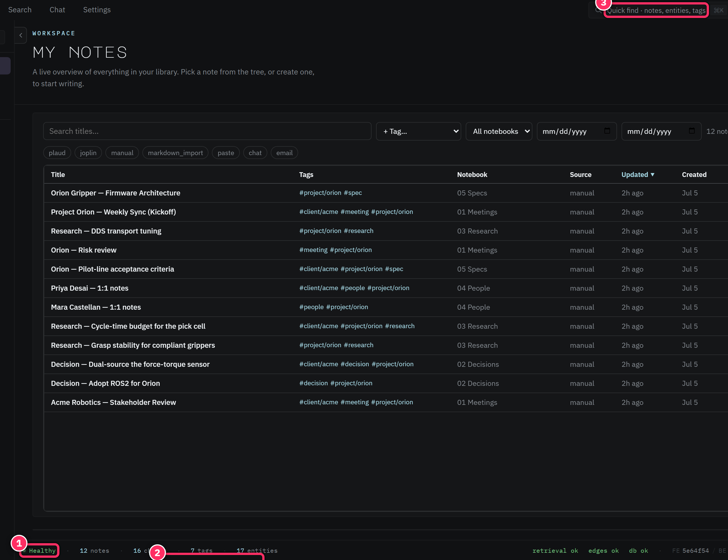Click #research tag in DDS transport tuning row
The image size is (728, 560).
pyautogui.click(x=358, y=230)
